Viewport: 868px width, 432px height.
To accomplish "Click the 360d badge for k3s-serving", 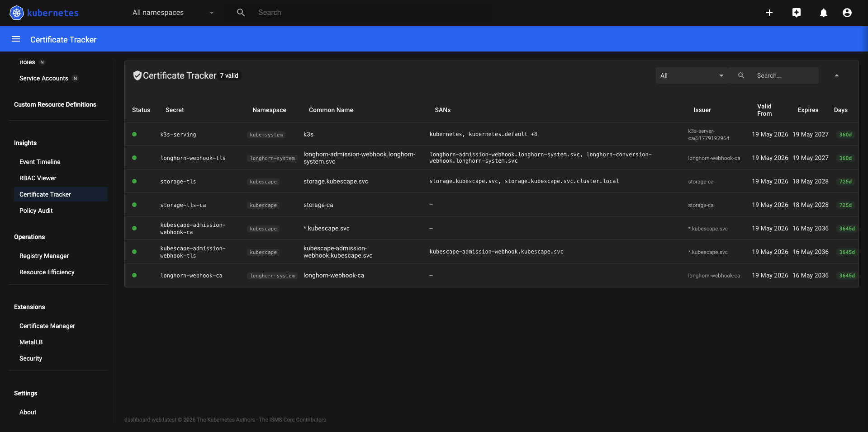I will 845,135.
